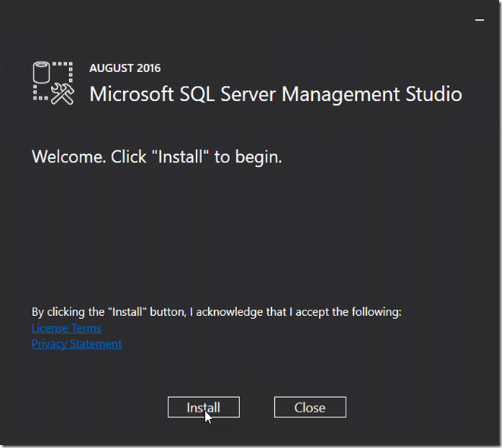Click the Welcome message text

156,158
